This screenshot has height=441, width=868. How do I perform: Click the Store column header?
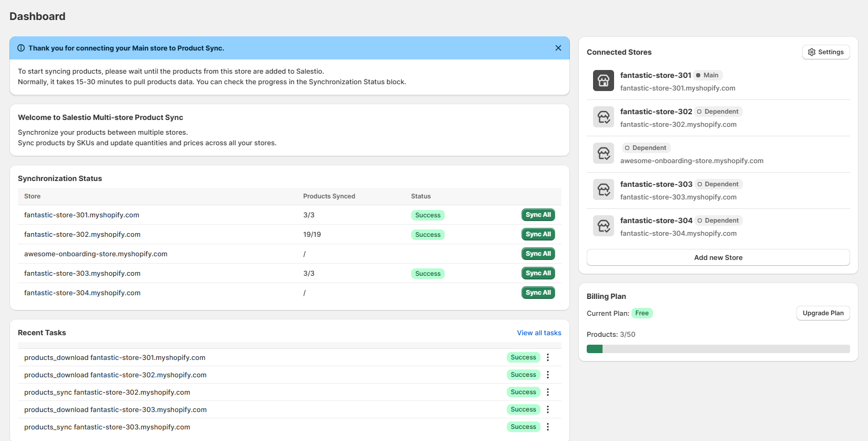point(32,196)
